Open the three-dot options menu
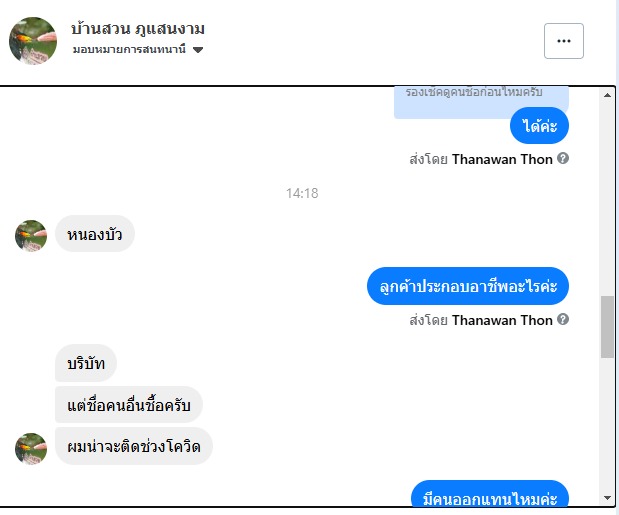Viewport: 619px width, 515px height. (563, 41)
